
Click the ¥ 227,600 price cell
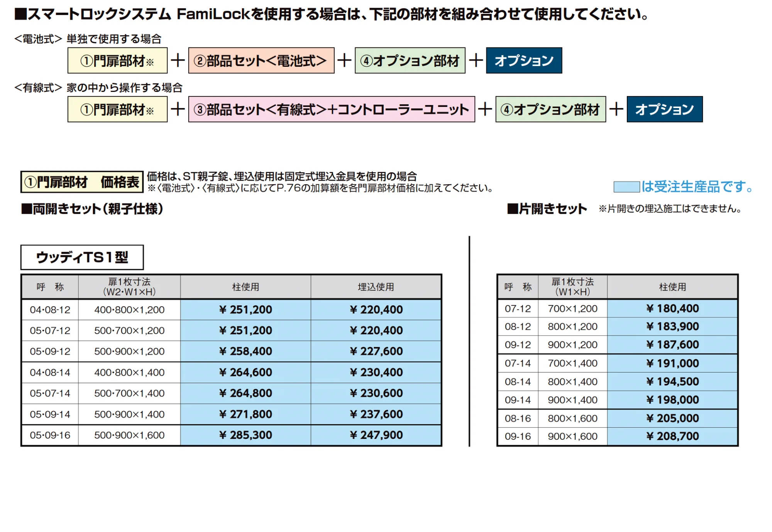(x=376, y=351)
